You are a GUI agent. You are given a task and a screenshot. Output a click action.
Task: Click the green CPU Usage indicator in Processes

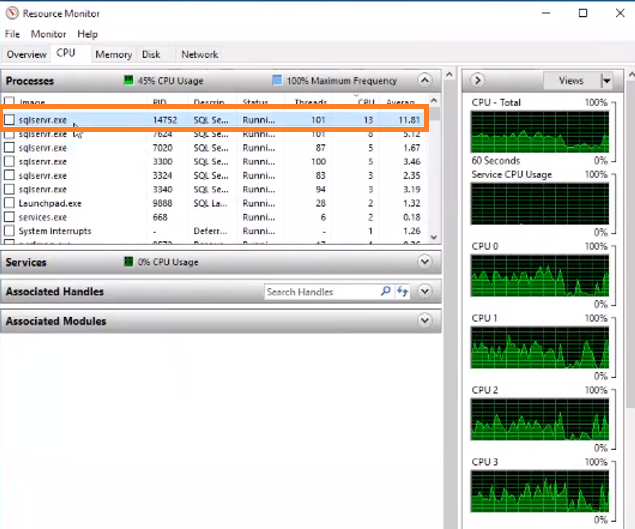click(128, 81)
